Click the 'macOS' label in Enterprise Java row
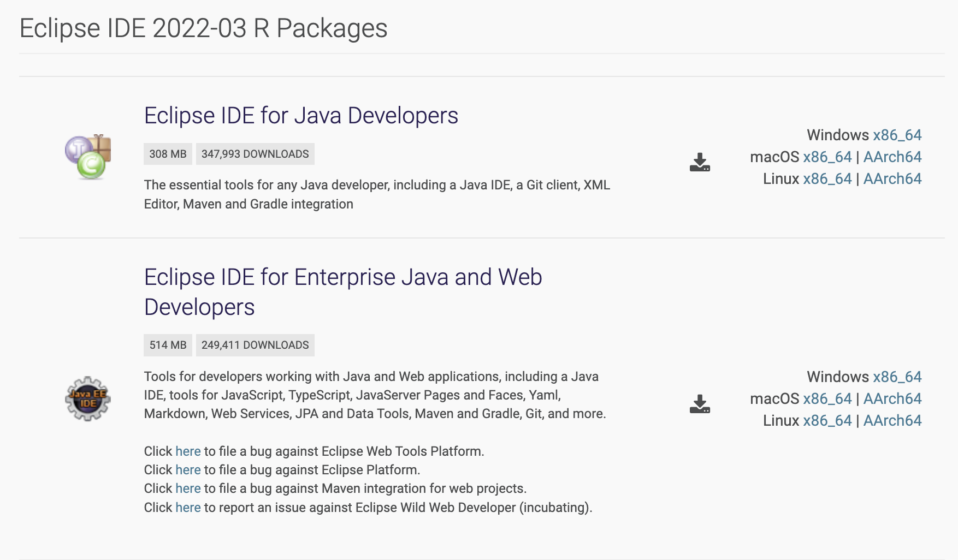This screenshot has height=560, width=958. [x=774, y=398]
